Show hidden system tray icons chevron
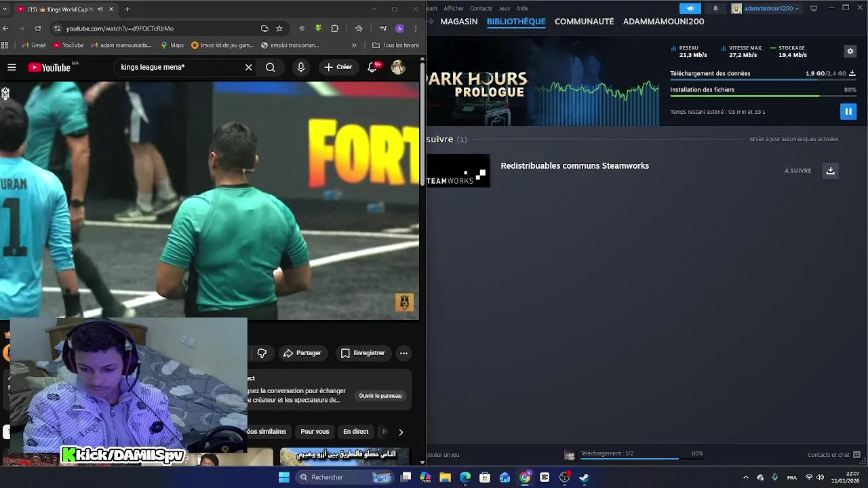This screenshot has height=488, width=868. point(745,477)
